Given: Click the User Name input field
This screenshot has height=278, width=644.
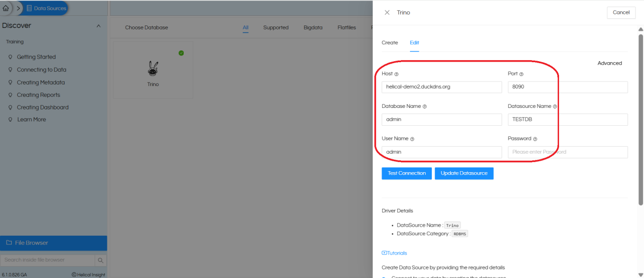Looking at the screenshot, I should (x=442, y=152).
